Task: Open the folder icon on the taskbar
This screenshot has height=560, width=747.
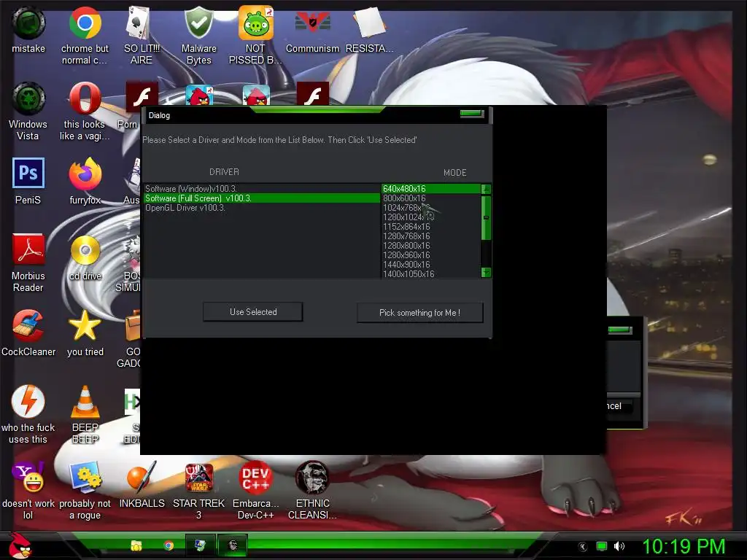Action: (x=136, y=545)
